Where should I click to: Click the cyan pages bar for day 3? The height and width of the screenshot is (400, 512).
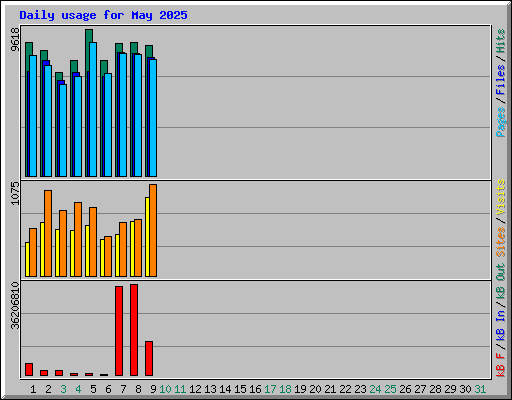pos(63,130)
